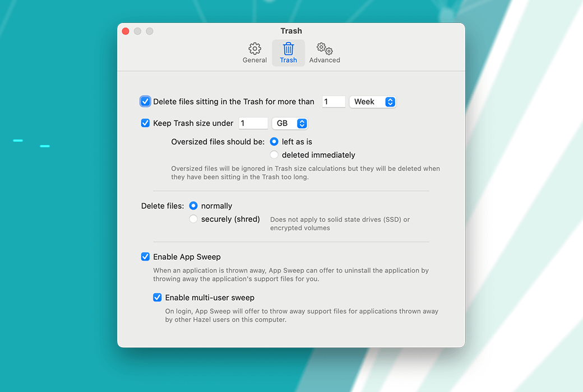583x392 pixels.
Task: Open the General preferences gear icon
Action: click(255, 49)
